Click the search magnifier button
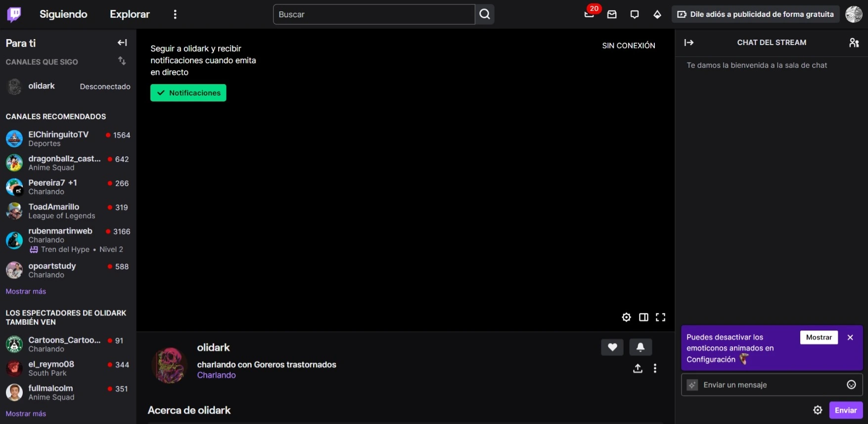 pyautogui.click(x=485, y=14)
